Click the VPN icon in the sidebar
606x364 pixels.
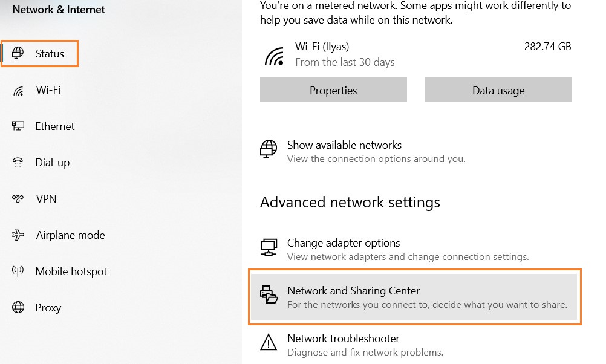click(x=18, y=198)
